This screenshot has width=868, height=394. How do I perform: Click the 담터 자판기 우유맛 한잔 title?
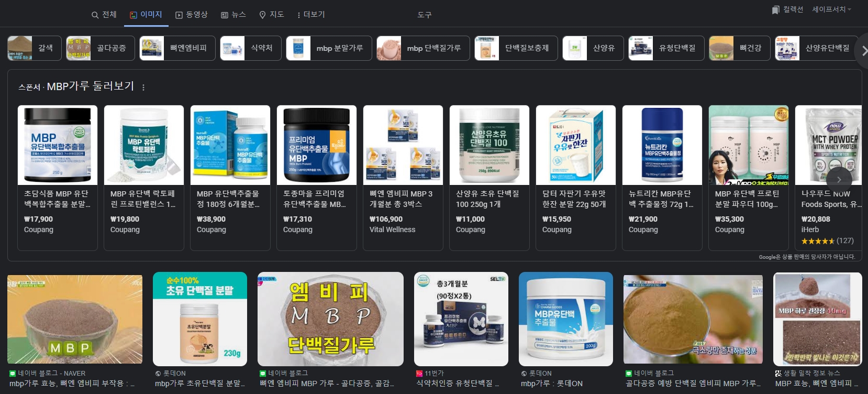[x=574, y=199]
